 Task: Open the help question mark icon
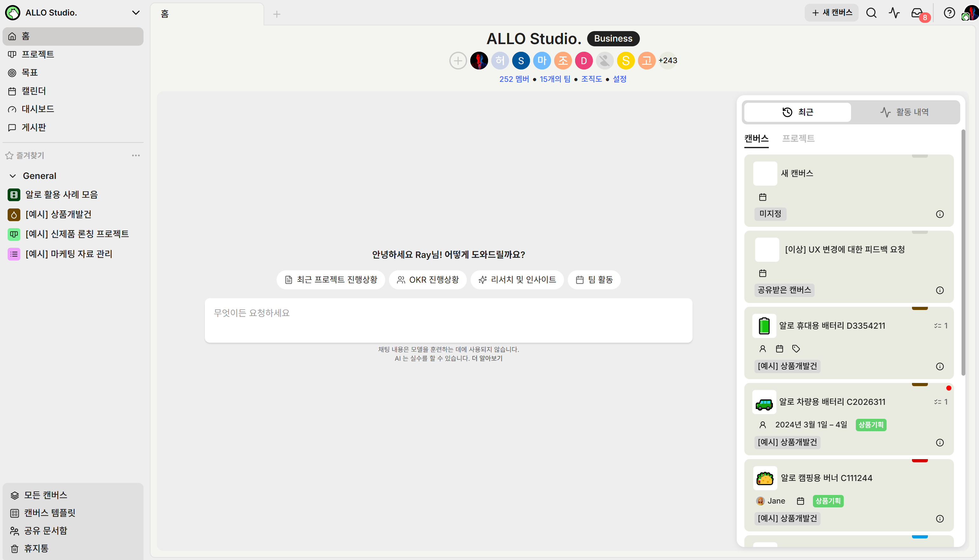[949, 13]
